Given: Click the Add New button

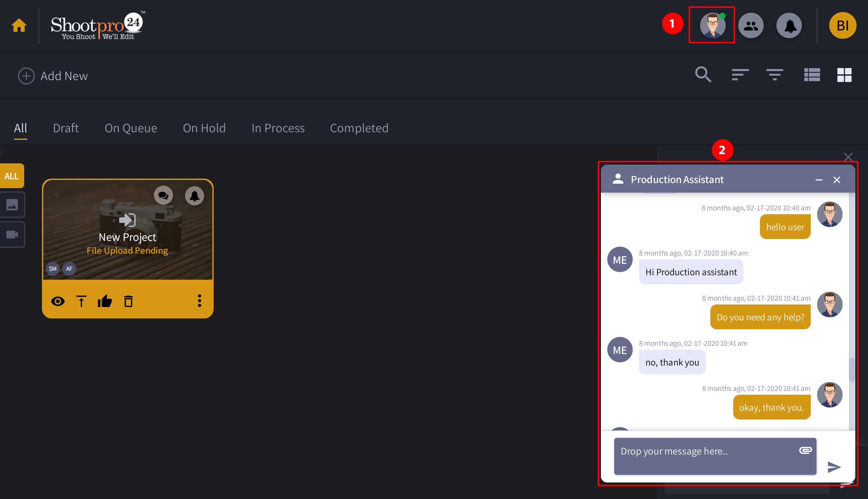Looking at the screenshot, I should pos(53,75).
